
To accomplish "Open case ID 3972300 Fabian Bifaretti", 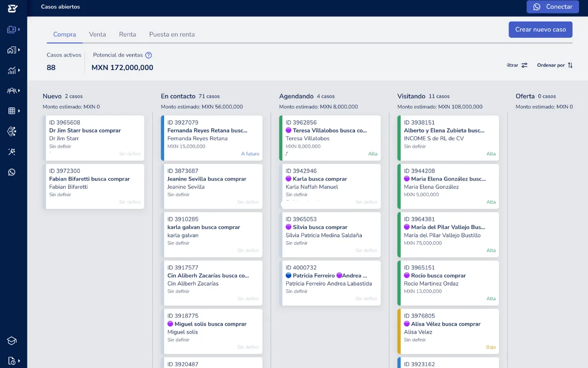I will 94,186.
